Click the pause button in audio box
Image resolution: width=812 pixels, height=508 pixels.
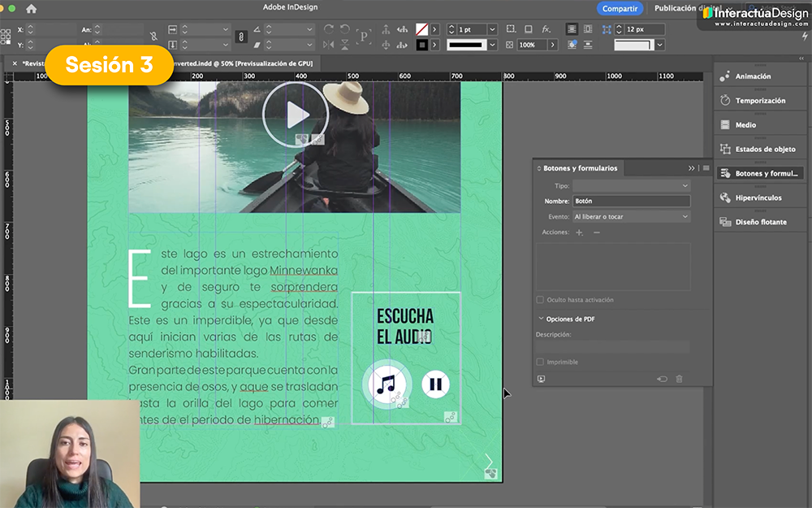click(x=435, y=384)
